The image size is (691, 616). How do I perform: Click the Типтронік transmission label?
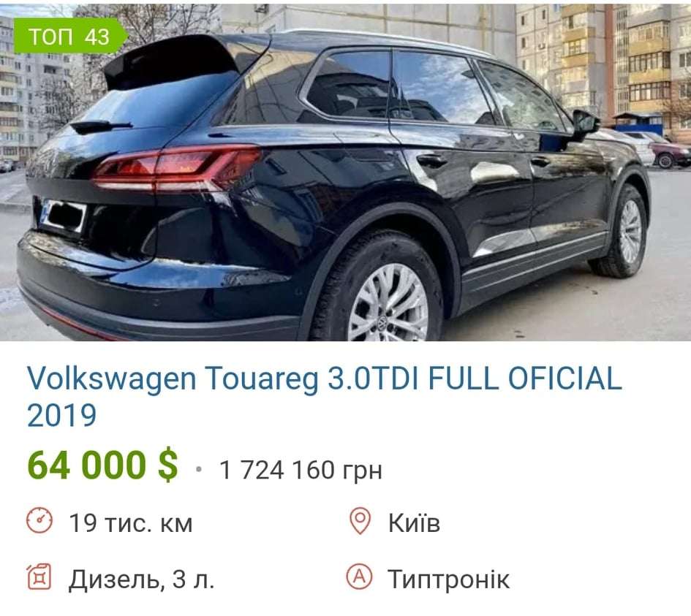pos(449,579)
